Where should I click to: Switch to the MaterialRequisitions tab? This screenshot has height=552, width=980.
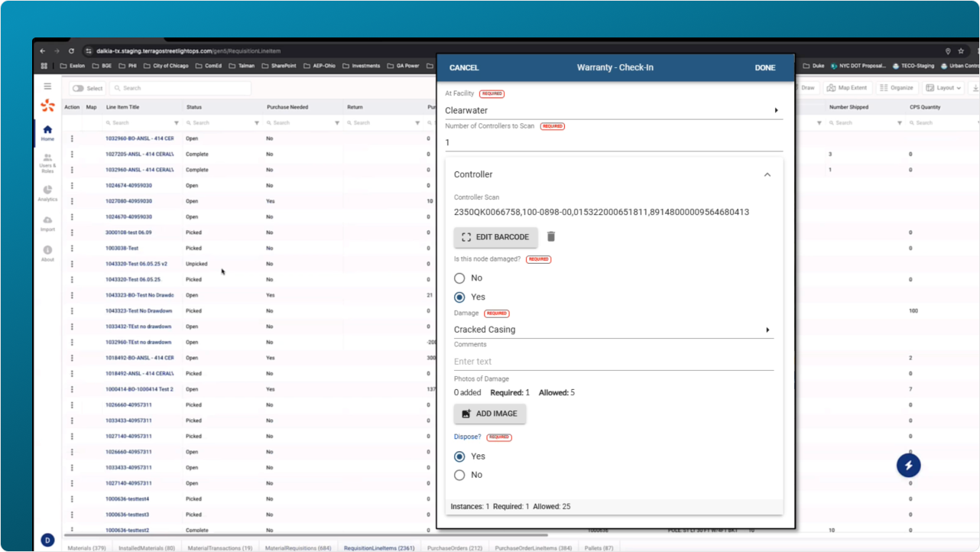[x=297, y=548]
